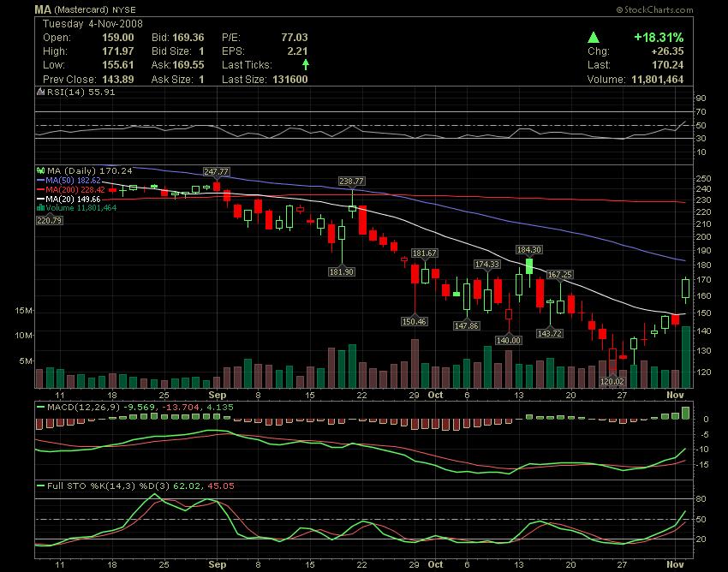Click the EPS value 2.21
The image size is (728, 572).
click(297, 51)
